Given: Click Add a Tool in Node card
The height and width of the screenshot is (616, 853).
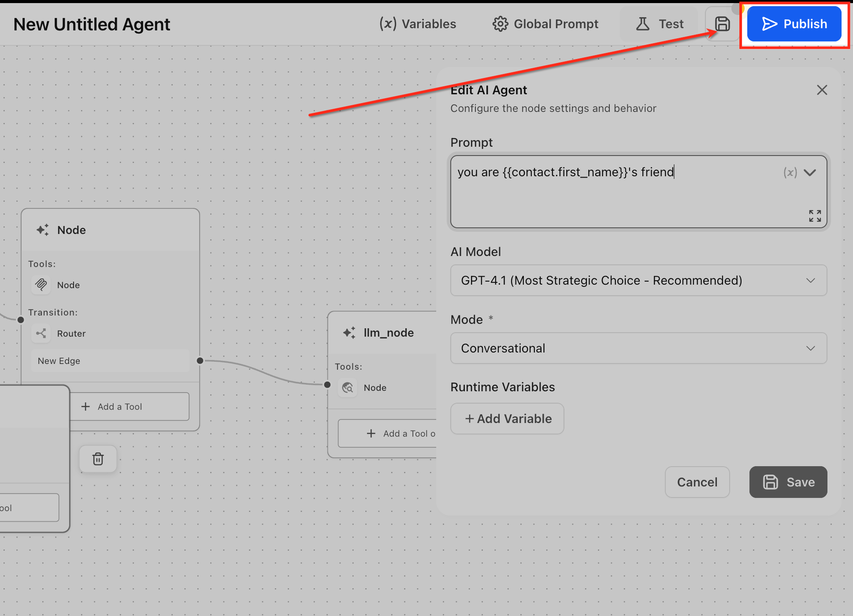Looking at the screenshot, I should 112,406.
